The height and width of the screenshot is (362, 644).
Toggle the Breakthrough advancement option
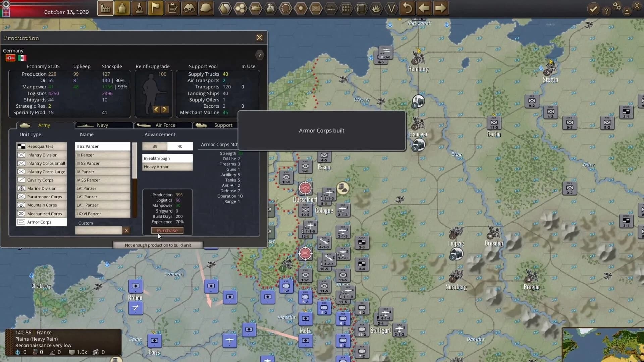167,158
